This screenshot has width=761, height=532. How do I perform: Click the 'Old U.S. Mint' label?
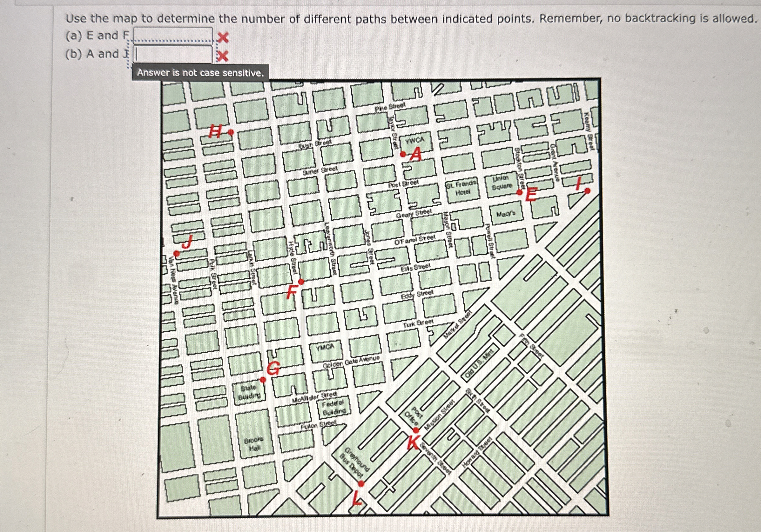click(479, 363)
